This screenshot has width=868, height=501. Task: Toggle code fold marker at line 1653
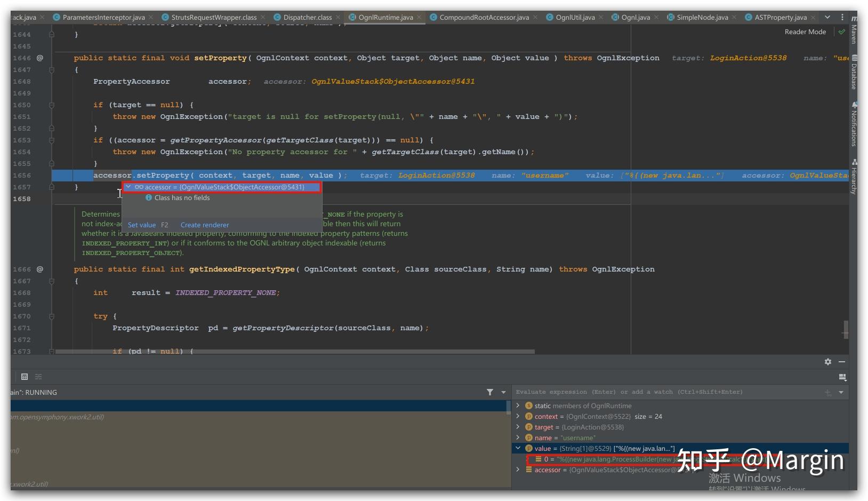(52, 140)
